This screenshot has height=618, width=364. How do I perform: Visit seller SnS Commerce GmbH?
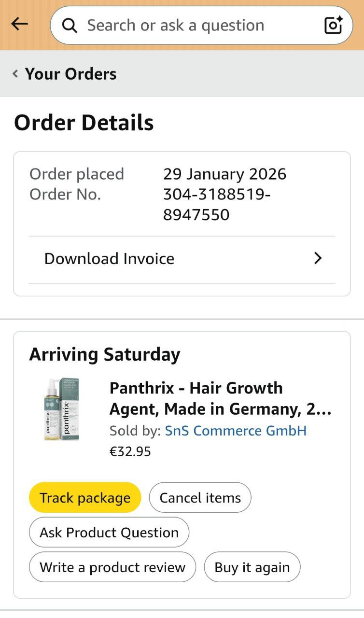[236, 430]
